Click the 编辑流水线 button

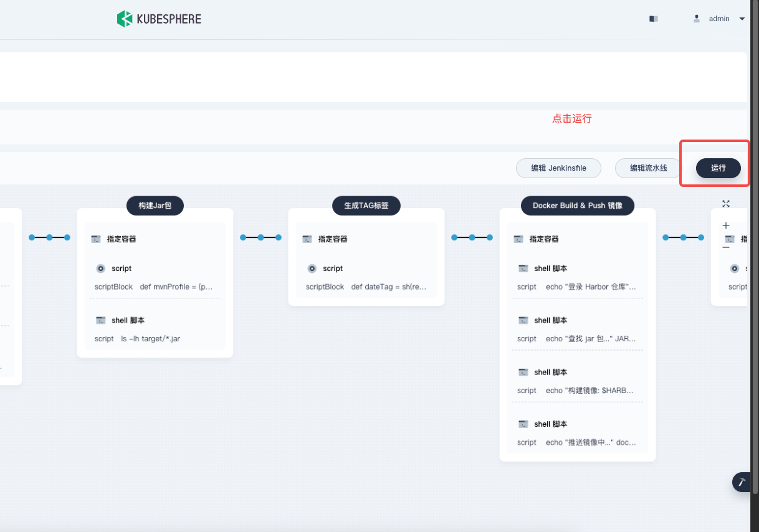648,168
